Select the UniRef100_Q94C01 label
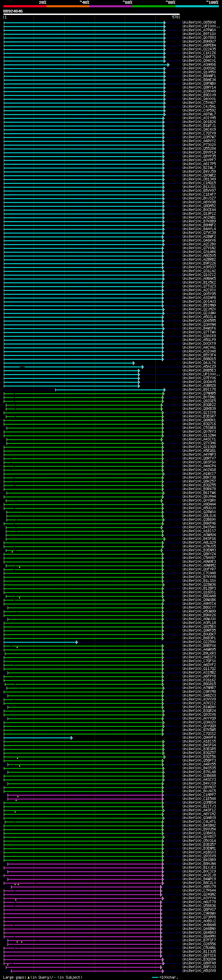Screen dimensions: 222x980 pyautogui.click(x=199, y=60)
